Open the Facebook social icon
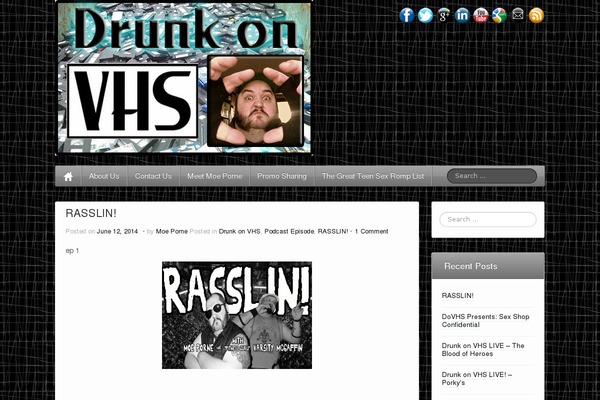This screenshot has height=400, width=600. tap(407, 15)
